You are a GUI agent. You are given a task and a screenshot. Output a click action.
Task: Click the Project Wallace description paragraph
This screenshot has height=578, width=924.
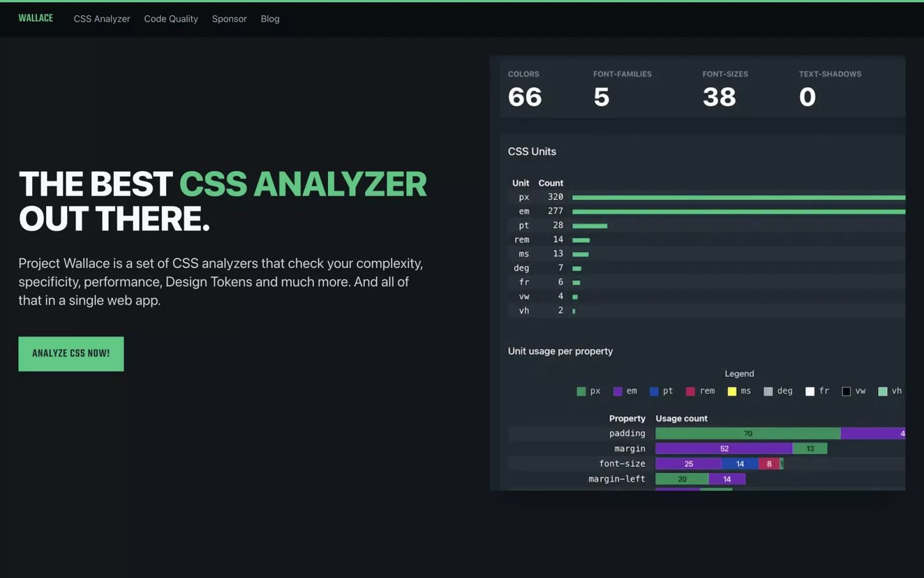click(x=221, y=282)
